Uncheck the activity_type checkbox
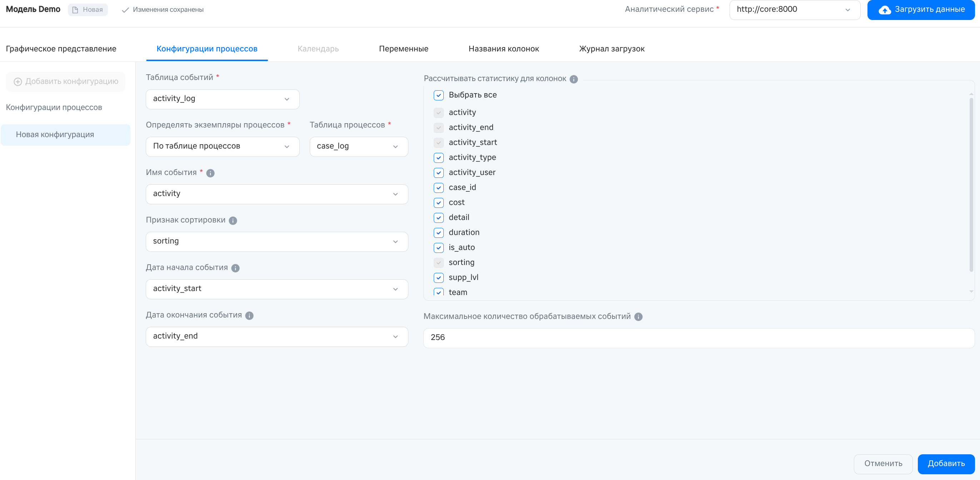Image resolution: width=980 pixels, height=480 pixels. (x=439, y=157)
